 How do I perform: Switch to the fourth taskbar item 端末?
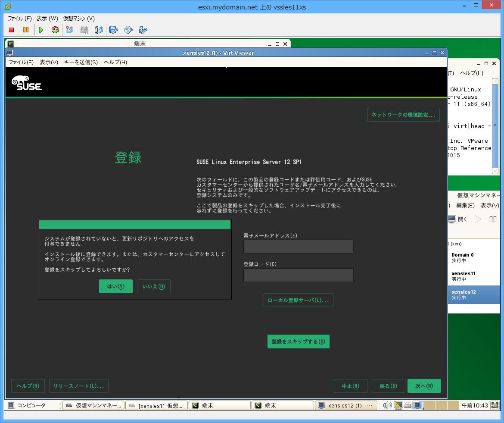point(283,405)
